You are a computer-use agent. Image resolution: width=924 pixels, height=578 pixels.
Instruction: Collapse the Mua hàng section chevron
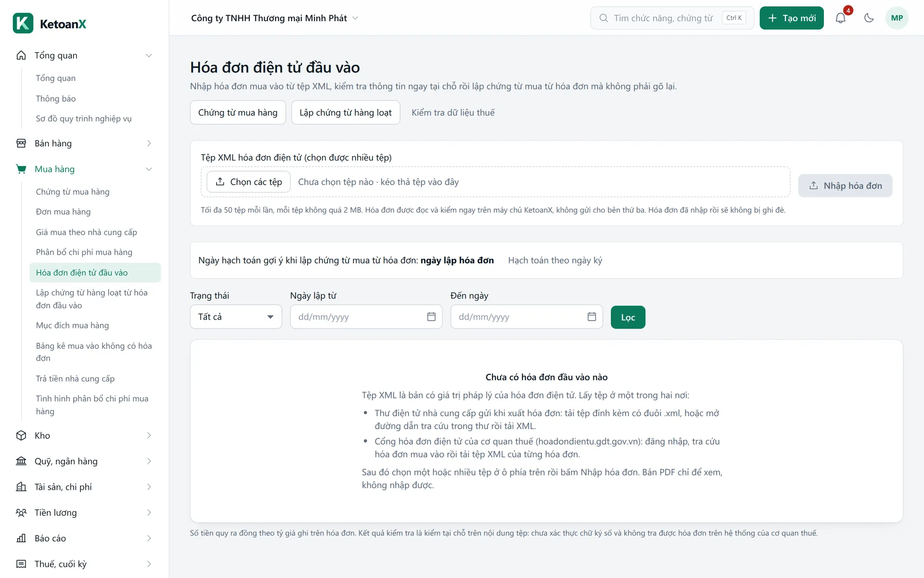coord(149,169)
